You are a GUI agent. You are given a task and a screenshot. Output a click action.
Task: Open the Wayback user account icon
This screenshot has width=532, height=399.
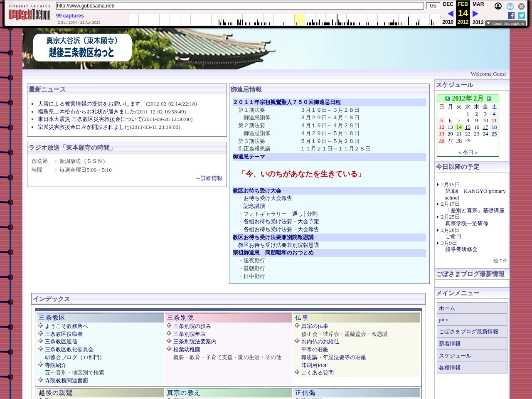498,6
